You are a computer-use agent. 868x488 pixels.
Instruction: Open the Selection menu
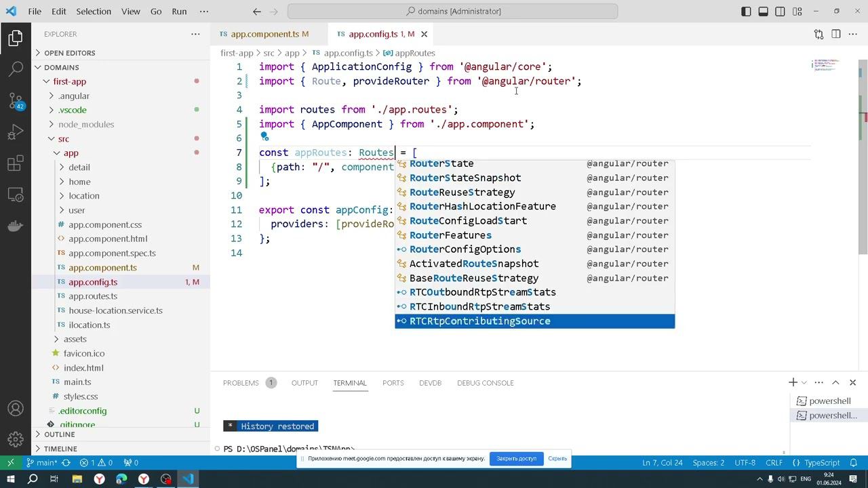coord(93,12)
